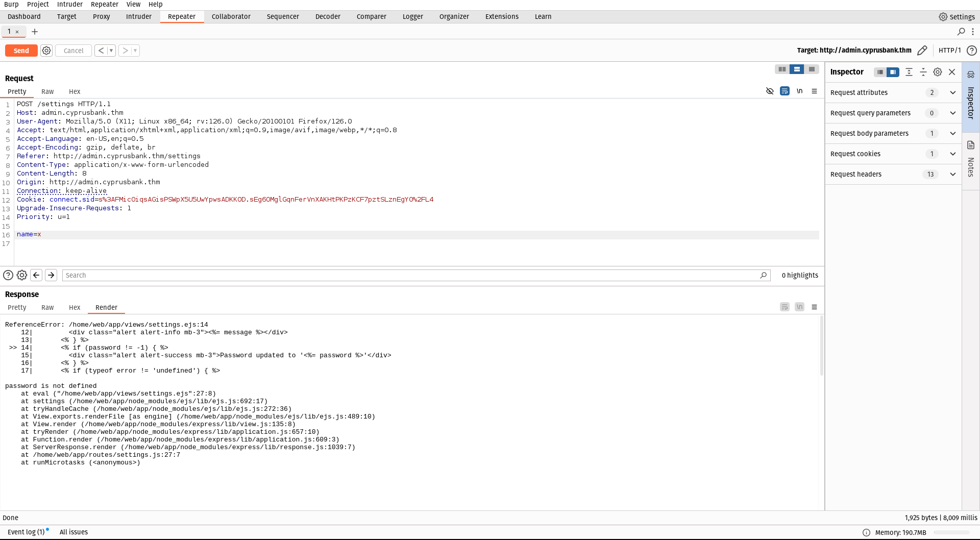This screenshot has height=540, width=980.
Task: Edit target with the pencil icon
Action: (x=922, y=51)
